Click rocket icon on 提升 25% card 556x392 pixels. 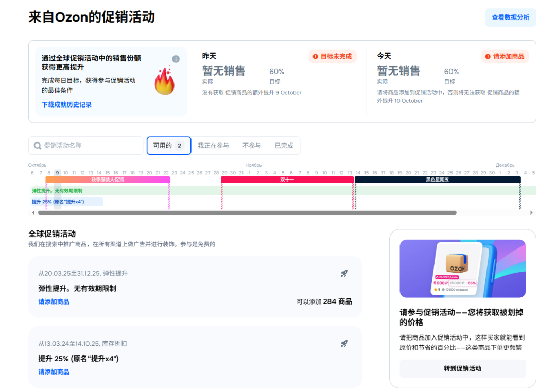point(344,344)
